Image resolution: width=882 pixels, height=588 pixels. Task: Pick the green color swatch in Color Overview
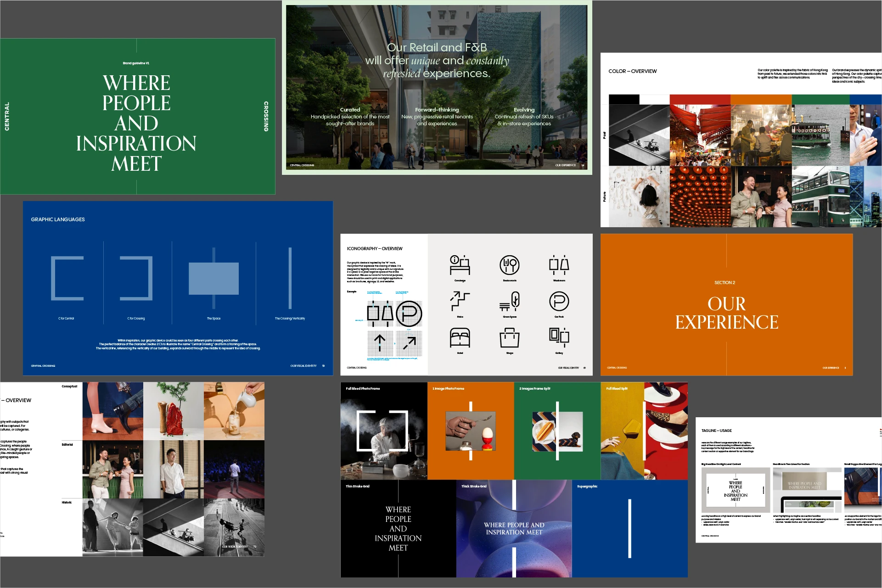821,100
